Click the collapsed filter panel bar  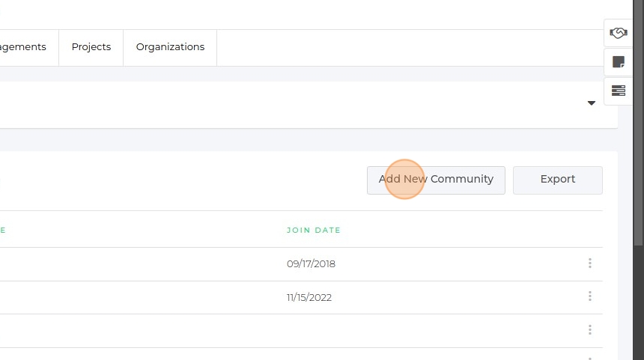coord(300,104)
